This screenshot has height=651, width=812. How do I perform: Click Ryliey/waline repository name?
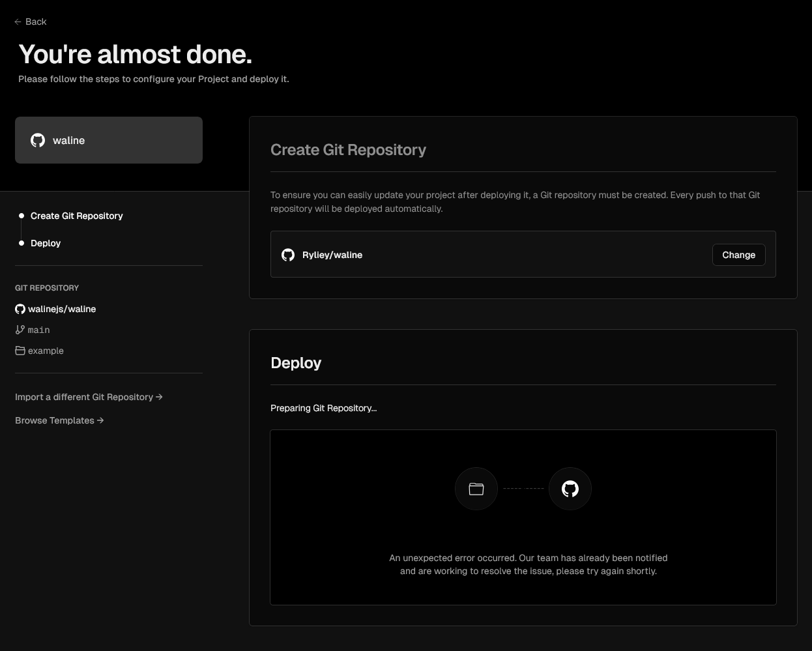coord(332,255)
